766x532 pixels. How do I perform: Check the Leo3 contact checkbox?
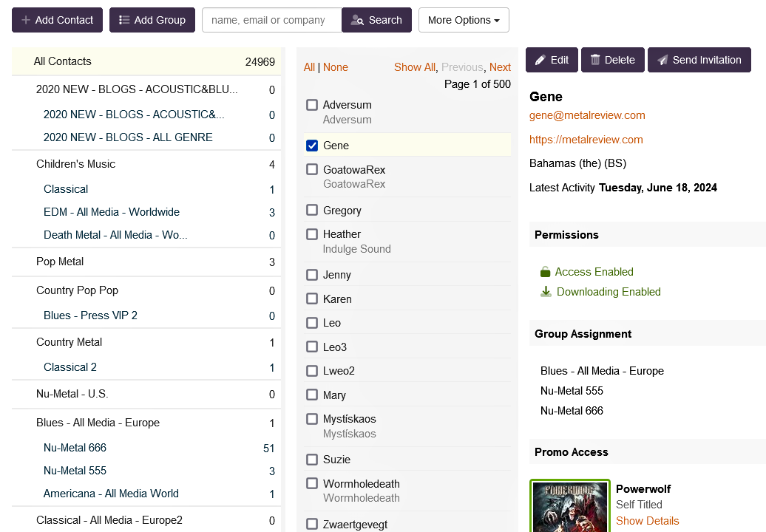[312, 347]
